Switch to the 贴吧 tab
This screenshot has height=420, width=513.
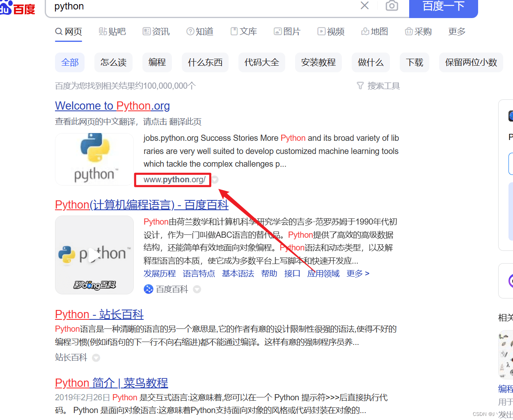[x=112, y=32]
